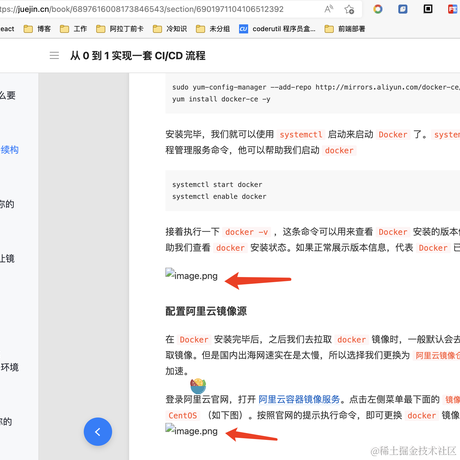This screenshot has height=460, width=460.
Task: Select the blue 续构 sidebar chapter
Action: pos(9,150)
